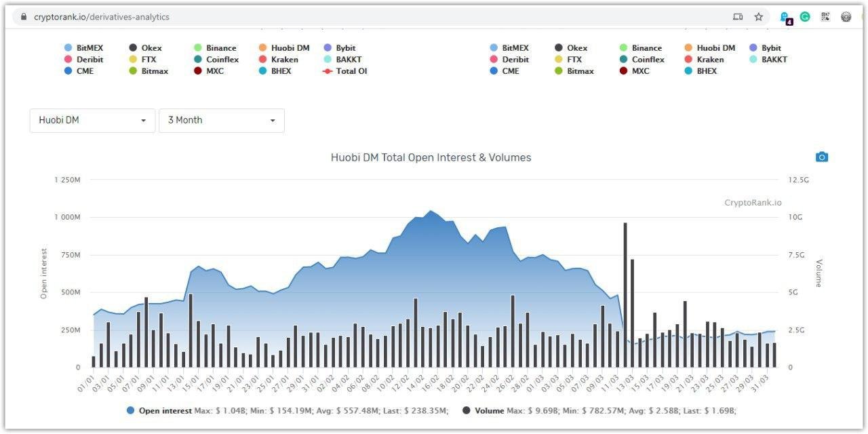This screenshot has height=434, width=868.
Task: Toggle Bybit in the legend without Total OI
Action: click(766, 48)
